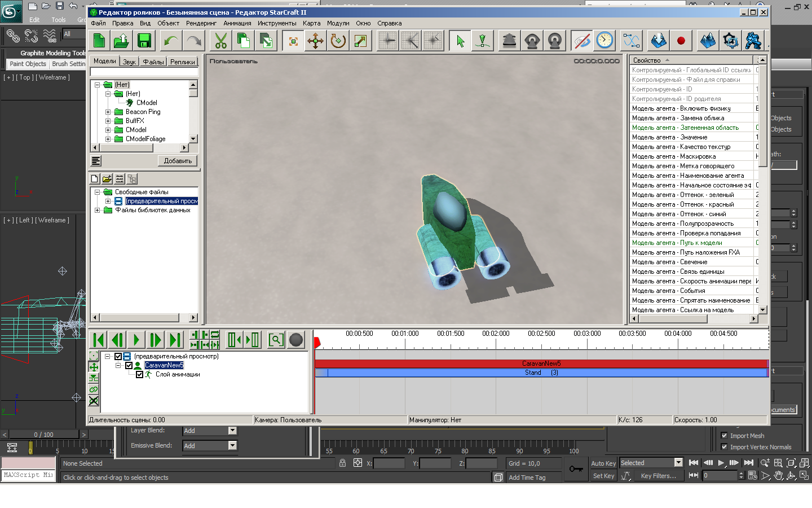Viewport: 812px width, 508px height.
Task: Open the Анимация menu
Action: click(237, 23)
